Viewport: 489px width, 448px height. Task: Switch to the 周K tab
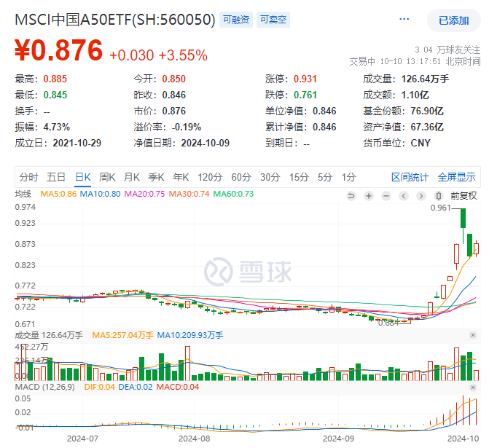107,177
